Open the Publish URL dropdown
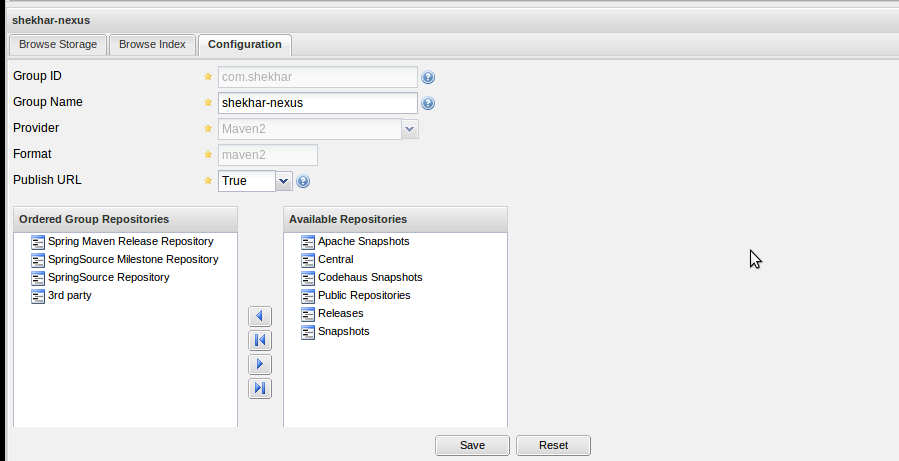The height and width of the screenshot is (461, 899). (283, 181)
